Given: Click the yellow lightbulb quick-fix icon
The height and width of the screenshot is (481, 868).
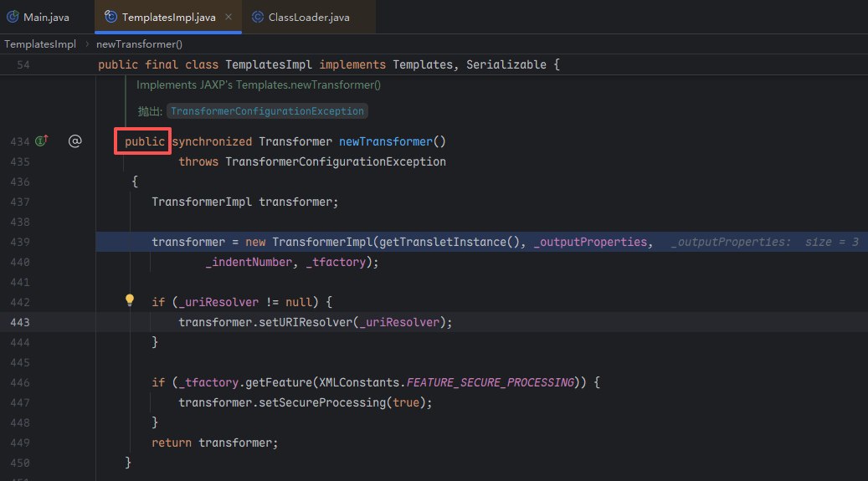Looking at the screenshot, I should click(130, 300).
